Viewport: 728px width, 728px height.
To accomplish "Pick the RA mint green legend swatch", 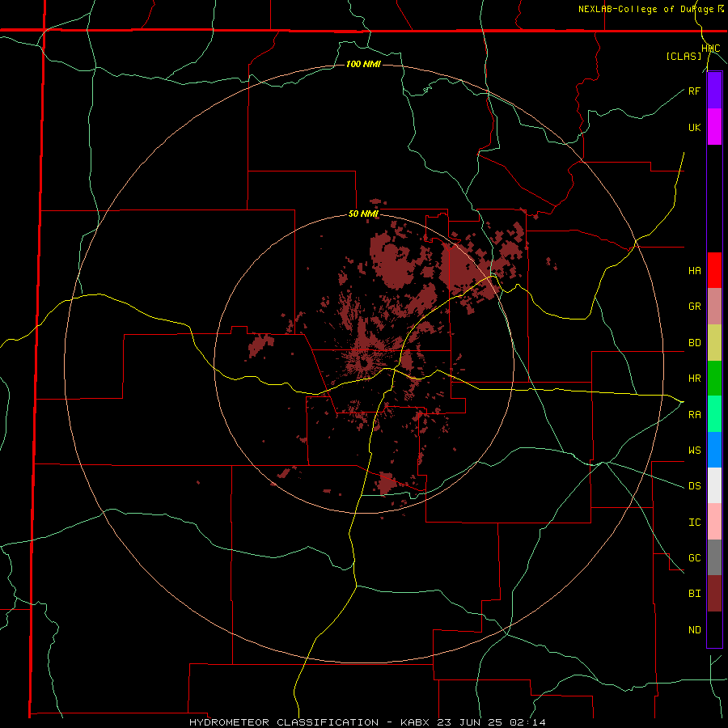I will [x=714, y=414].
